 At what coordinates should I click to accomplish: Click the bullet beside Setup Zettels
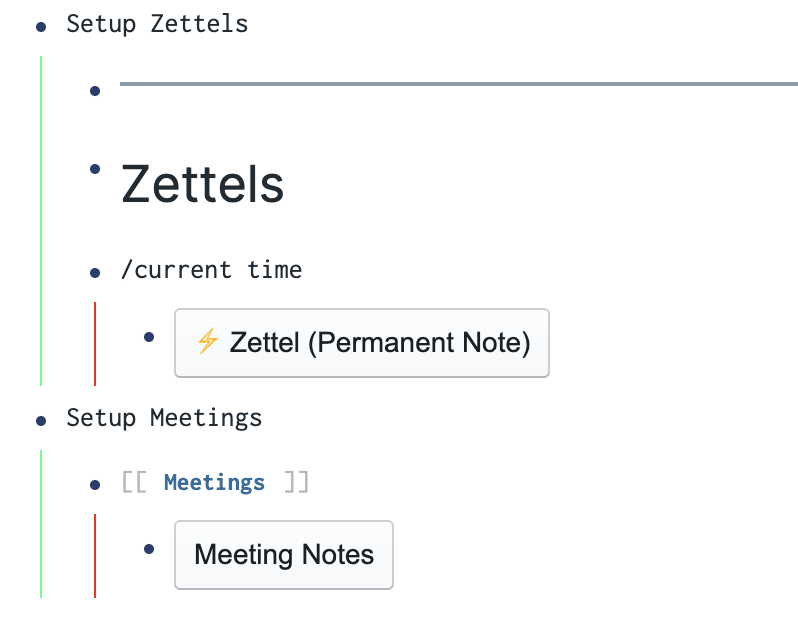pyautogui.click(x=41, y=27)
